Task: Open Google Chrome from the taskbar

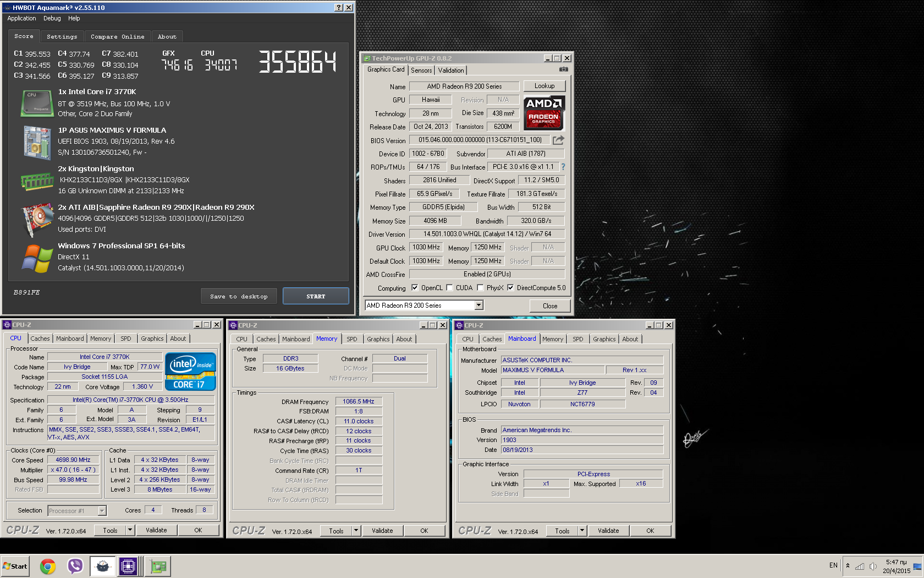Action: [48, 566]
